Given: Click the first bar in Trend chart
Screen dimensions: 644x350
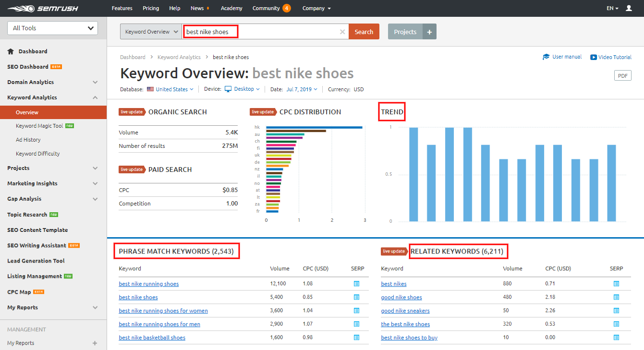Looking at the screenshot, I should (x=413, y=174).
